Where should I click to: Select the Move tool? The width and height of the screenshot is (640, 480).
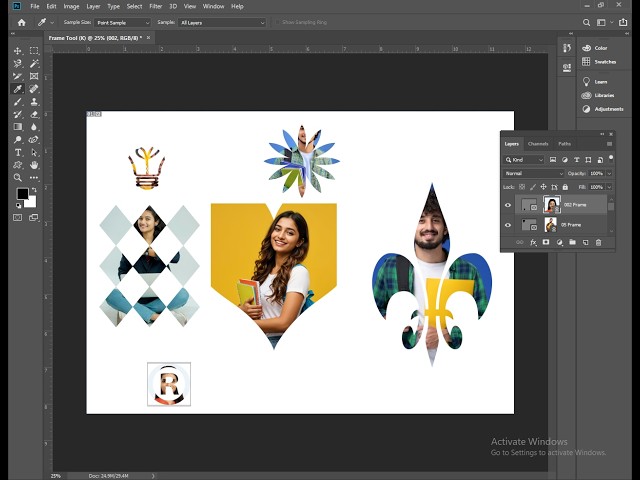[18, 51]
